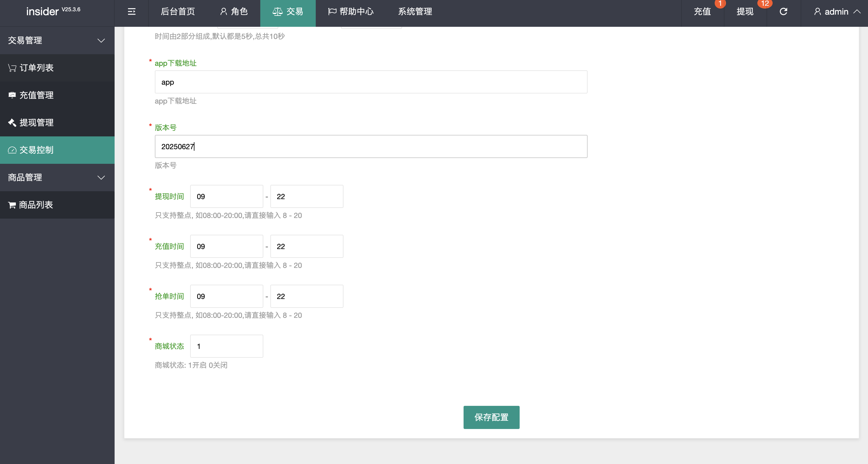Click the 商城状态 input field
This screenshot has height=464, width=868.
click(x=226, y=346)
